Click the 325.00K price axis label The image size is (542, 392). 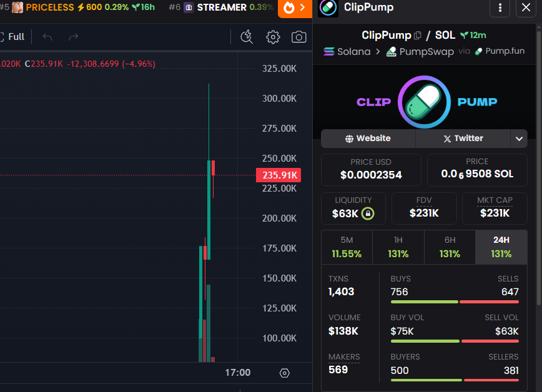(x=279, y=69)
